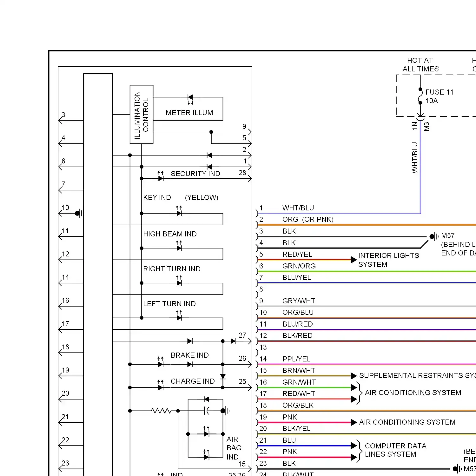This screenshot has width=476, height=476.
Task: Select the PNK wire label at pin 22
Action: [x=290, y=452]
